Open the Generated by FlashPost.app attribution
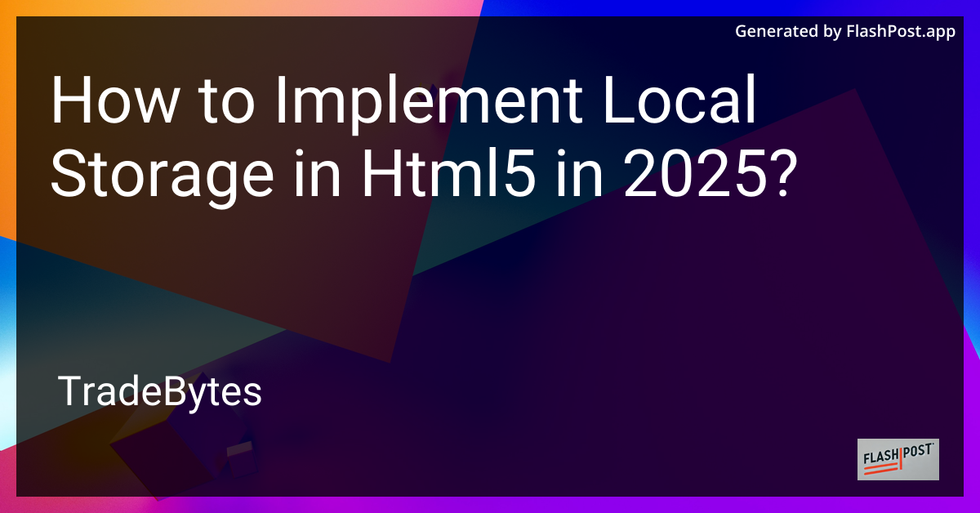Viewport: 980px width, 513px height. pos(845,31)
